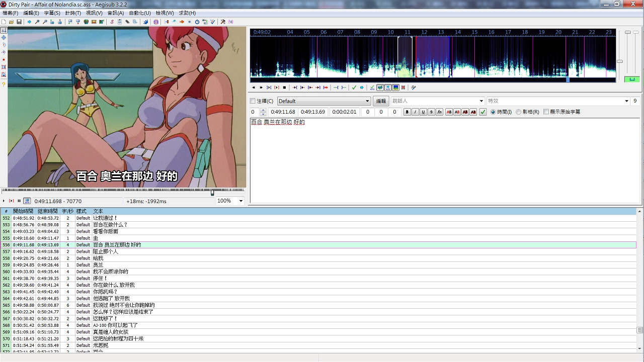The image size is (644, 362).
Task: Toggle auto-next-line on commit icon
Action: (380, 87)
